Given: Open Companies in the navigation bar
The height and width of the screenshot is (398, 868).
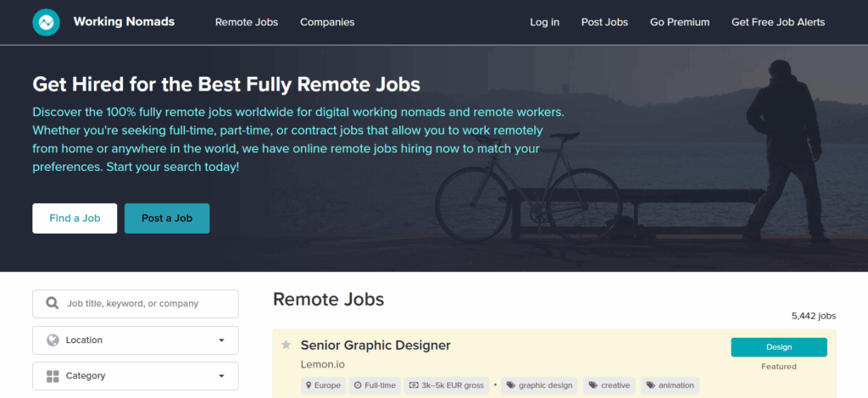Looking at the screenshot, I should click(327, 22).
